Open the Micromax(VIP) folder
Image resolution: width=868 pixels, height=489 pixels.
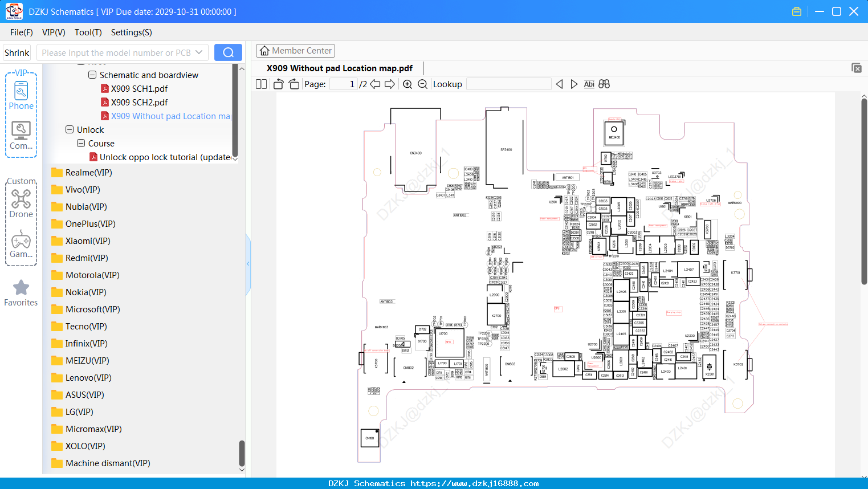tap(86, 429)
